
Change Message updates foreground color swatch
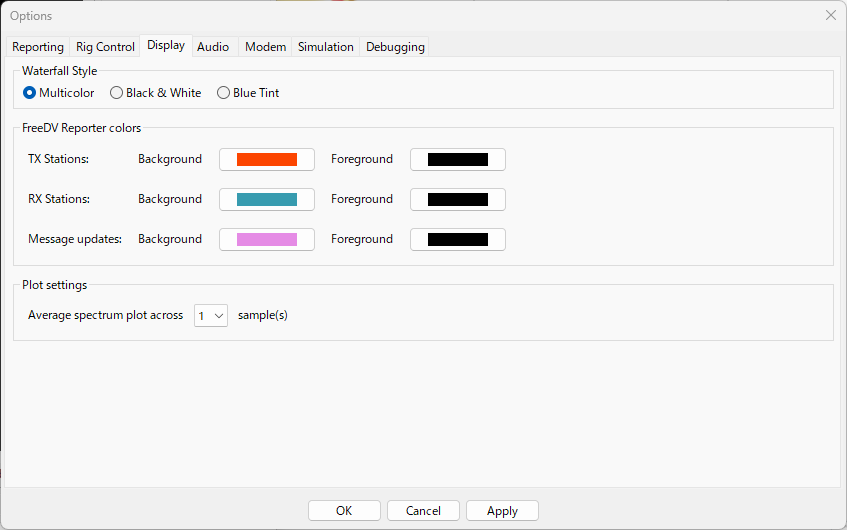458,239
